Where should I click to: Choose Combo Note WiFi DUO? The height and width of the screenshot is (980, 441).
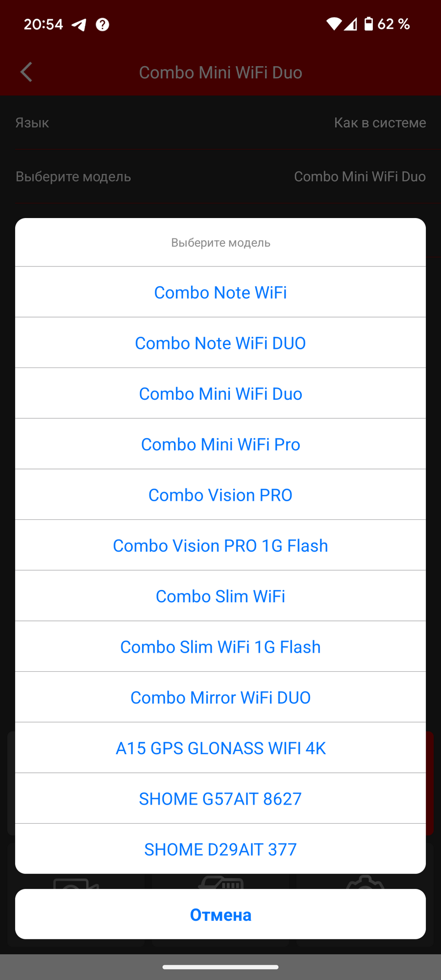point(220,343)
